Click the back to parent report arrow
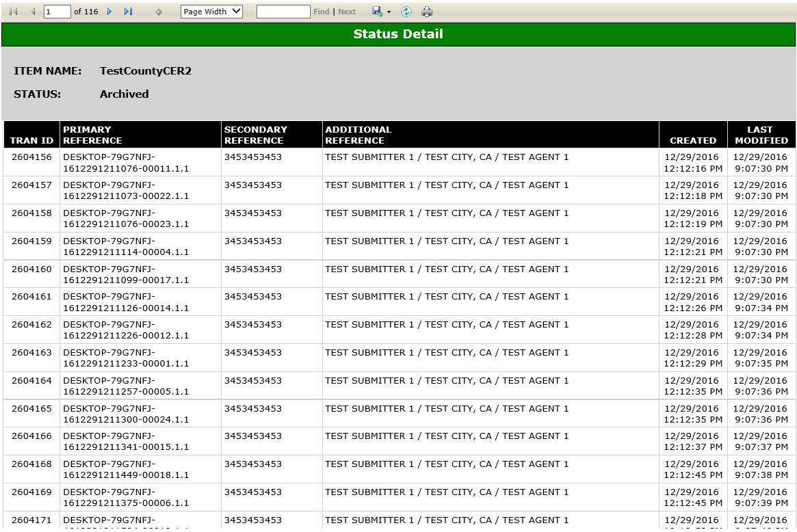 pyautogui.click(x=158, y=12)
